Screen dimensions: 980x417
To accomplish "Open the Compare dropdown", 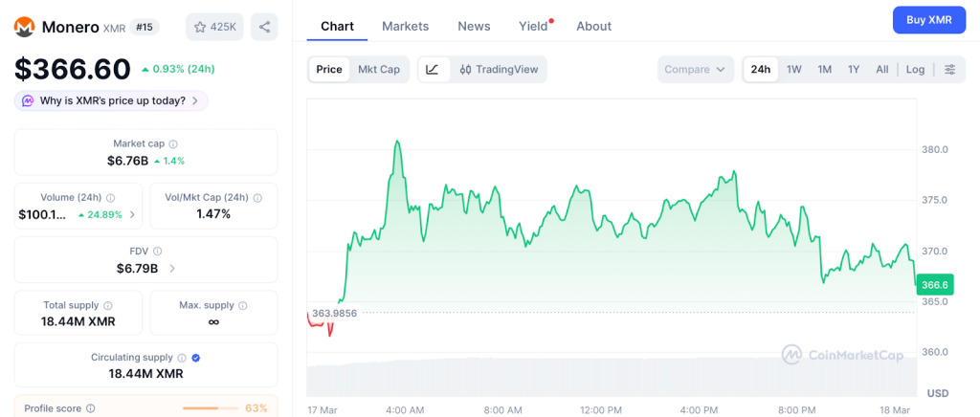I will pyautogui.click(x=695, y=69).
